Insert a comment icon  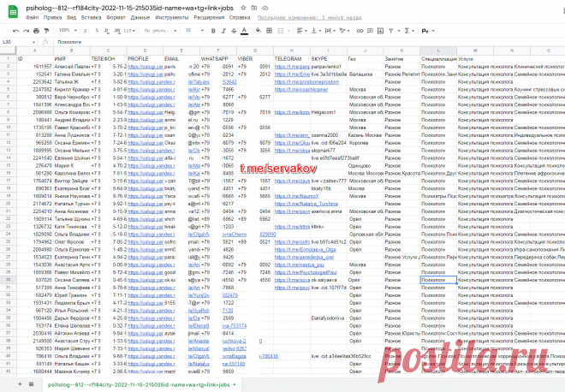[x=370, y=31]
